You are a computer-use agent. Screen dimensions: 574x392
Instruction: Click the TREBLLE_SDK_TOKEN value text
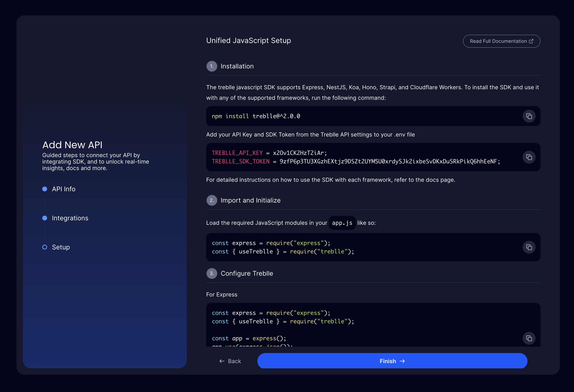pos(389,162)
